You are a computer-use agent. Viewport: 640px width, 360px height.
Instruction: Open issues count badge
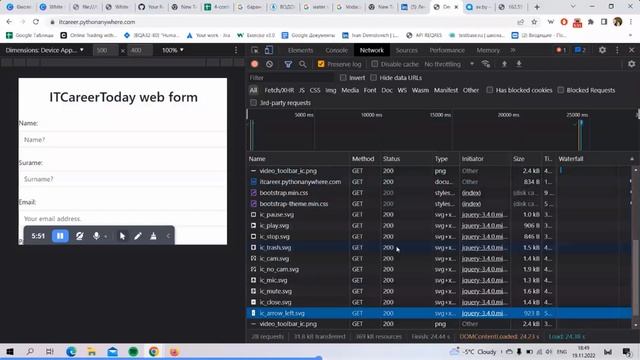[x=580, y=50]
